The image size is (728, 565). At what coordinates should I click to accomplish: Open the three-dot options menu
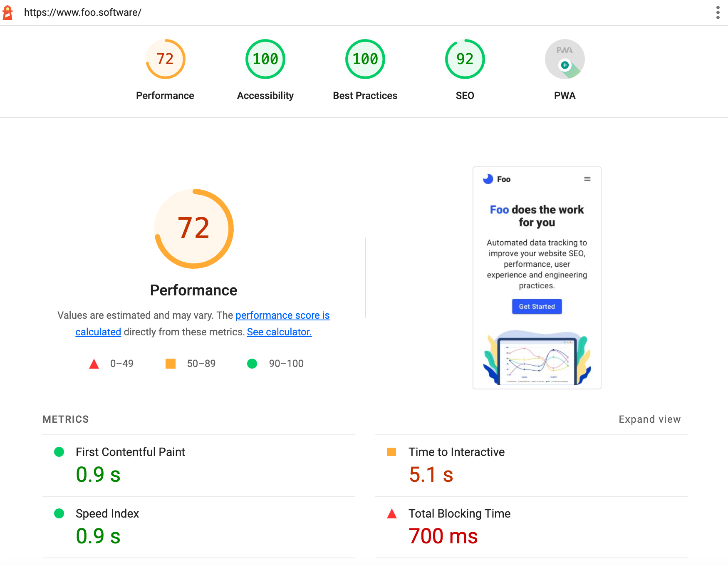click(717, 12)
